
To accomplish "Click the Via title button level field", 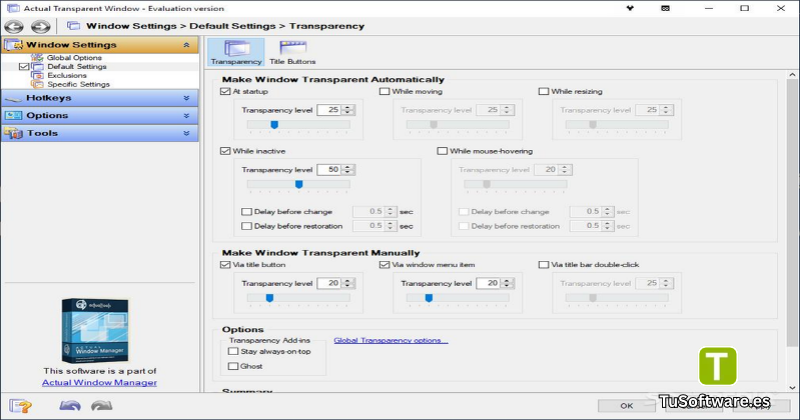I will 329,283.
